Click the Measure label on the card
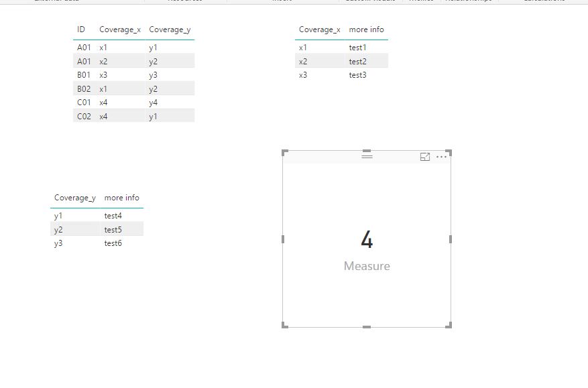This screenshot has width=588, height=388. (x=367, y=266)
